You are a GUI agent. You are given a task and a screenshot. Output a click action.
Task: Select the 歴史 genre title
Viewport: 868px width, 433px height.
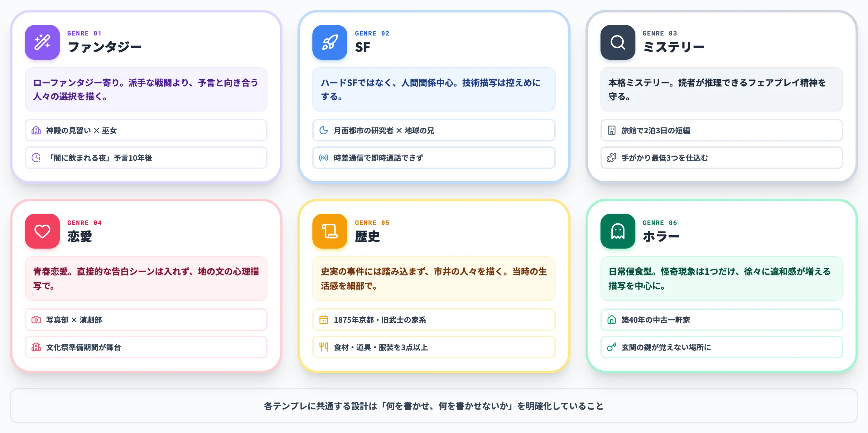pyautogui.click(x=367, y=236)
